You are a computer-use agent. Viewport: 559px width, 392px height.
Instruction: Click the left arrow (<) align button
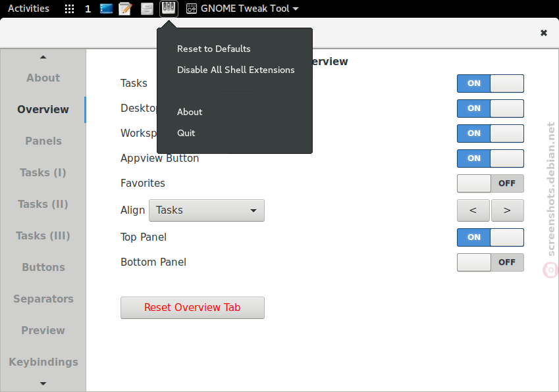click(x=473, y=210)
